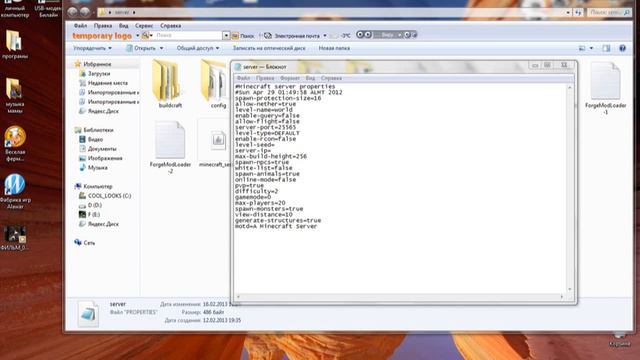640x360 pixels.
Task: Click the line motd=A Minecraft Server
Action: click(276, 226)
